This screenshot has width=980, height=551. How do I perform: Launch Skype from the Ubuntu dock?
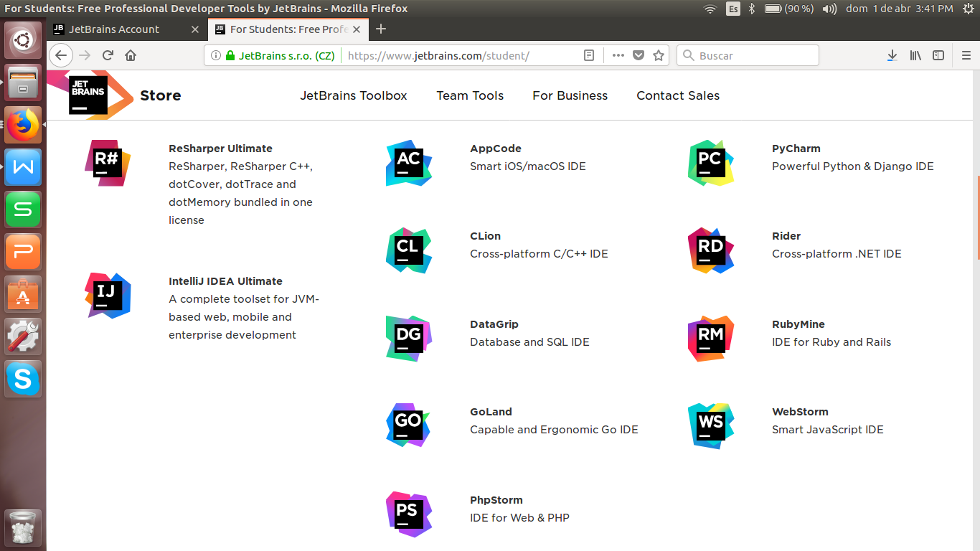(x=23, y=379)
